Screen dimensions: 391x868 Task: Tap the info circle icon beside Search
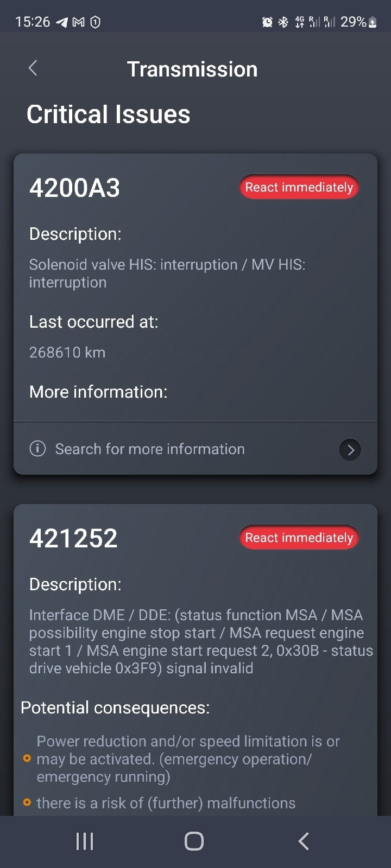point(37,449)
